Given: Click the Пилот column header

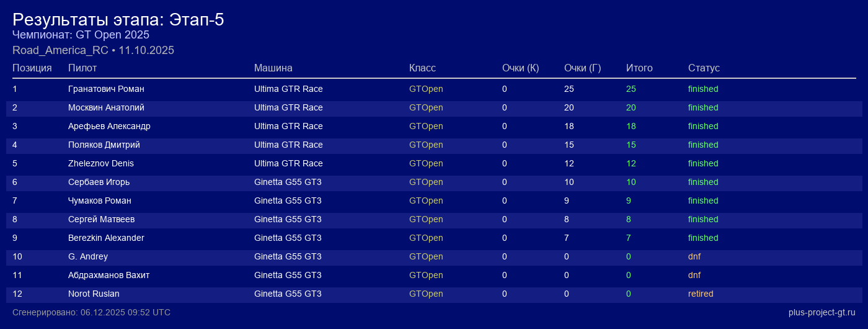Looking at the screenshot, I should pos(82,68).
